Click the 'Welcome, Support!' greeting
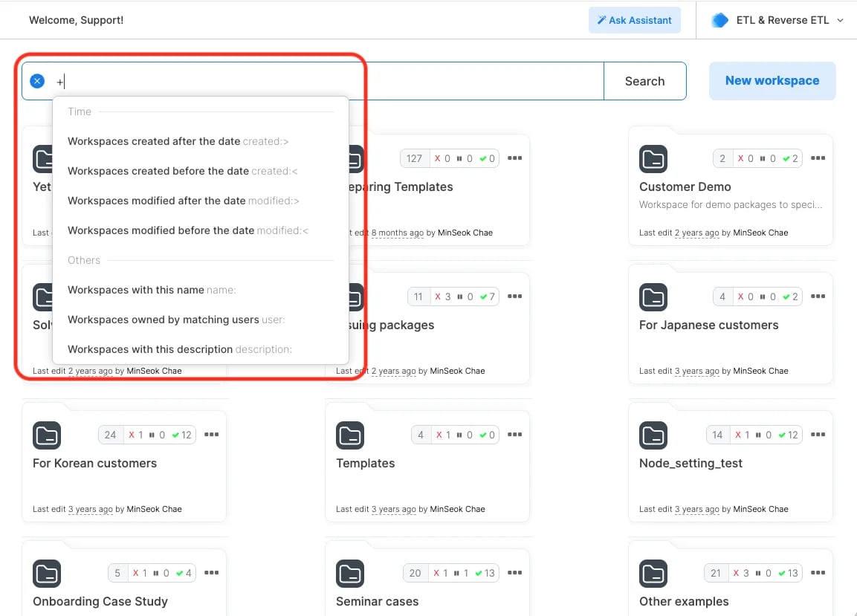 tap(76, 20)
